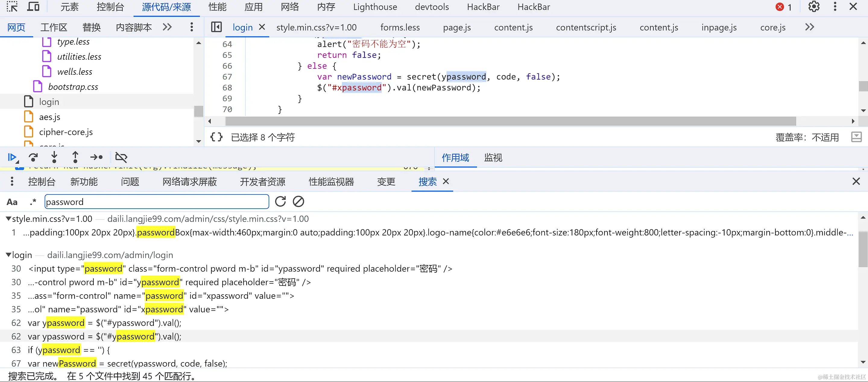The height and width of the screenshot is (382, 868).
Task: Resume script execution in debugger
Action: coord(12,157)
